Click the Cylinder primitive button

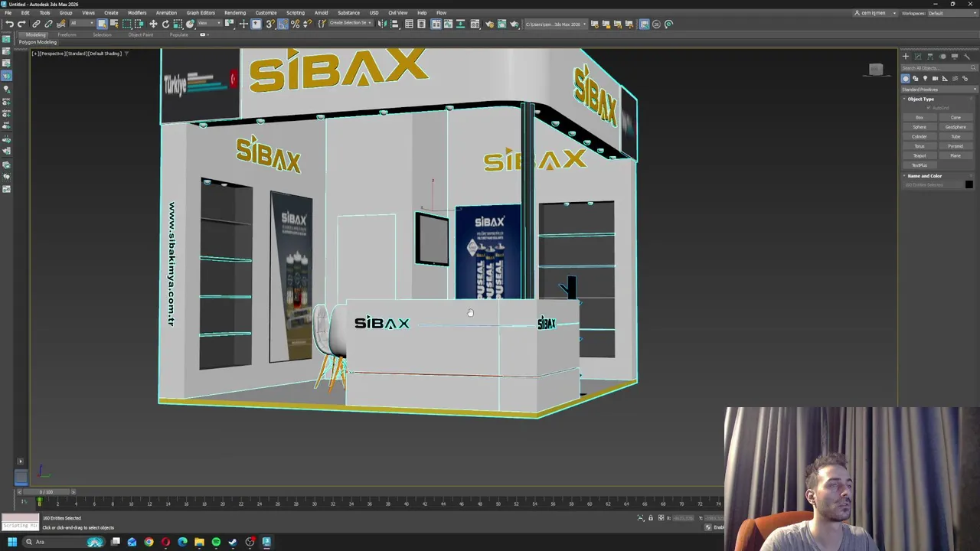pos(920,136)
